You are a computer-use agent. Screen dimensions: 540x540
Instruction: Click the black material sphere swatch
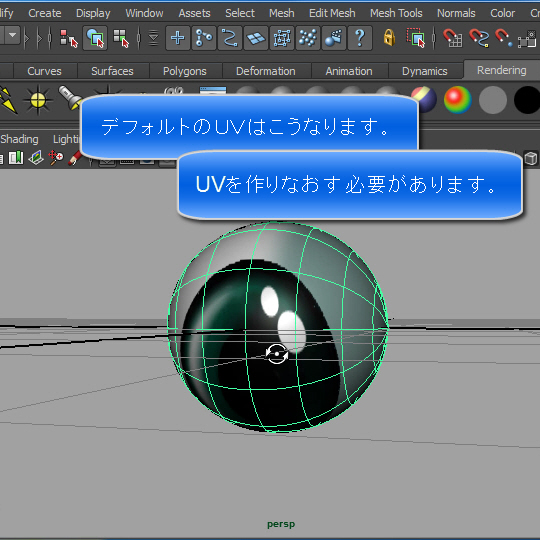pos(527,100)
